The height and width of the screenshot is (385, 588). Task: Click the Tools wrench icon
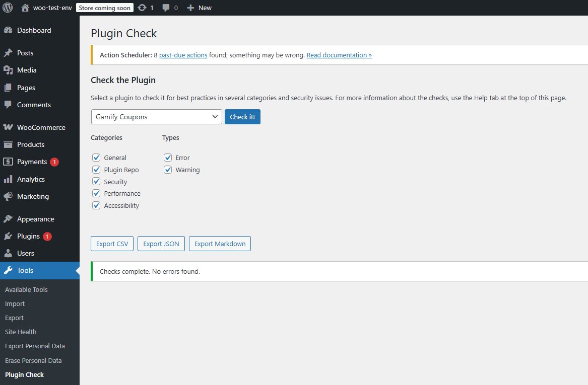(8, 270)
